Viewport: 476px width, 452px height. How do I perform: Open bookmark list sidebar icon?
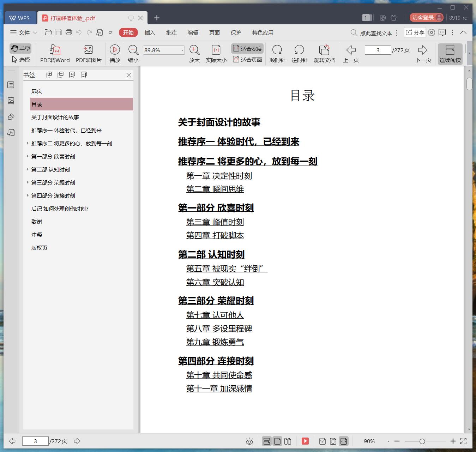pyautogui.click(x=11, y=85)
